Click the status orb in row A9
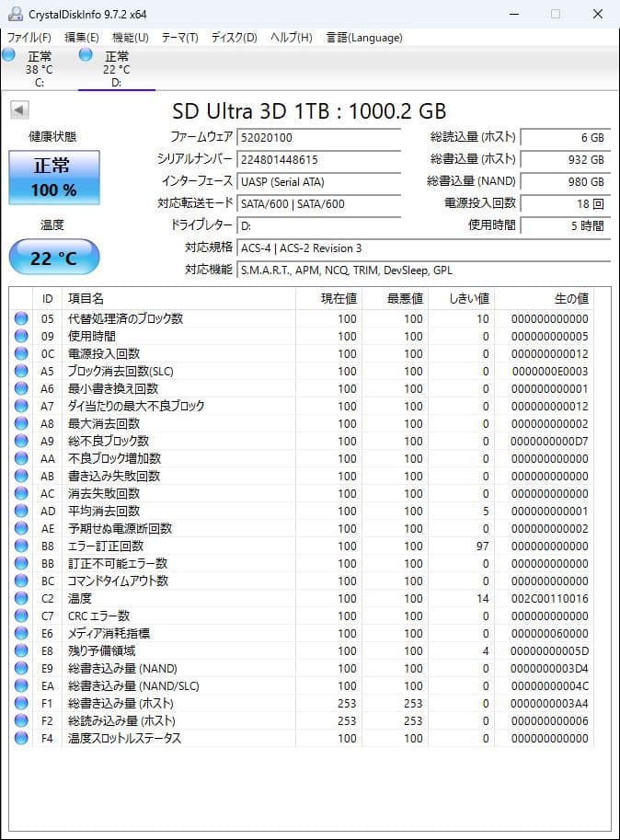This screenshot has width=620, height=840. [21, 441]
